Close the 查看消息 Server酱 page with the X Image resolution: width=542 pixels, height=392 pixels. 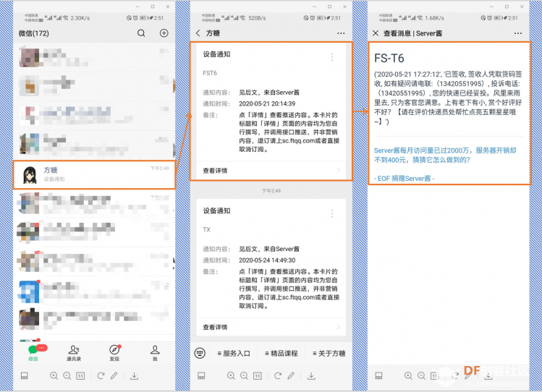pos(376,33)
